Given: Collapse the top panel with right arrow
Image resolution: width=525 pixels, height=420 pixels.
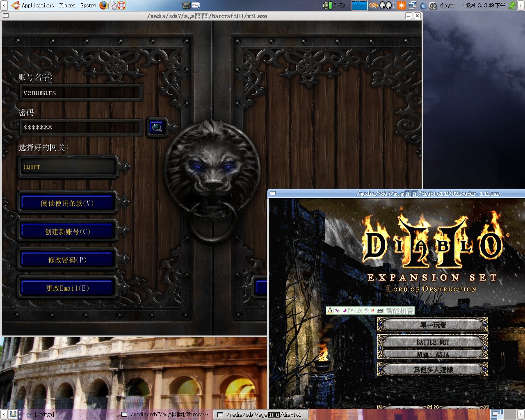Looking at the screenshot, I should tap(521, 5).
